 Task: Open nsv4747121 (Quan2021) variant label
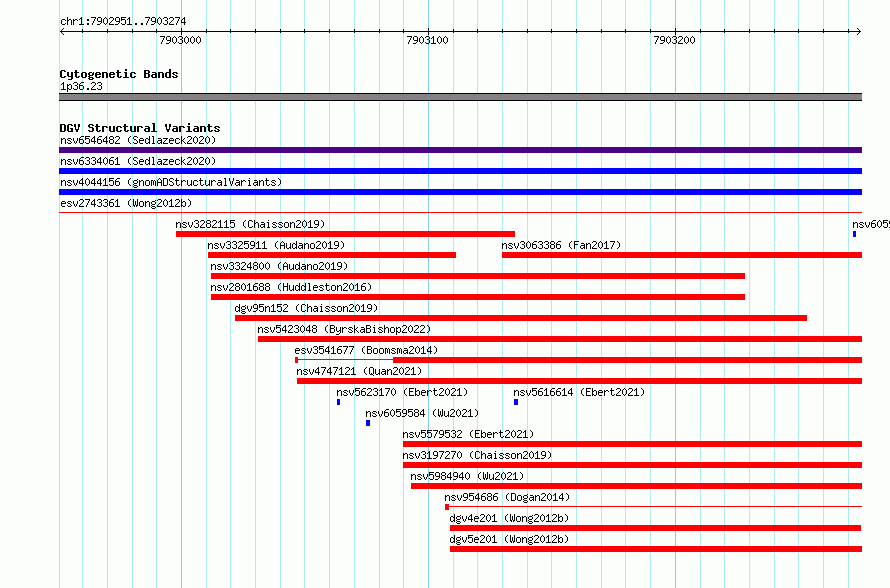coord(359,371)
